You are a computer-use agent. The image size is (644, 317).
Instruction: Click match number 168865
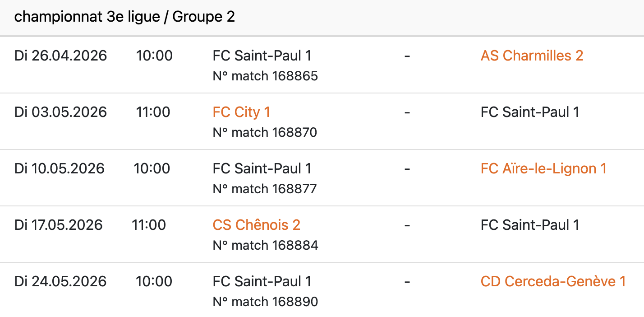(x=265, y=76)
